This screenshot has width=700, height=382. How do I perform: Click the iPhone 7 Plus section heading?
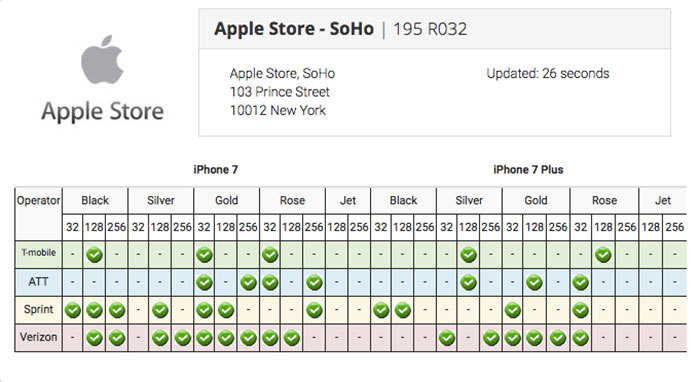pyautogui.click(x=528, y=170)
